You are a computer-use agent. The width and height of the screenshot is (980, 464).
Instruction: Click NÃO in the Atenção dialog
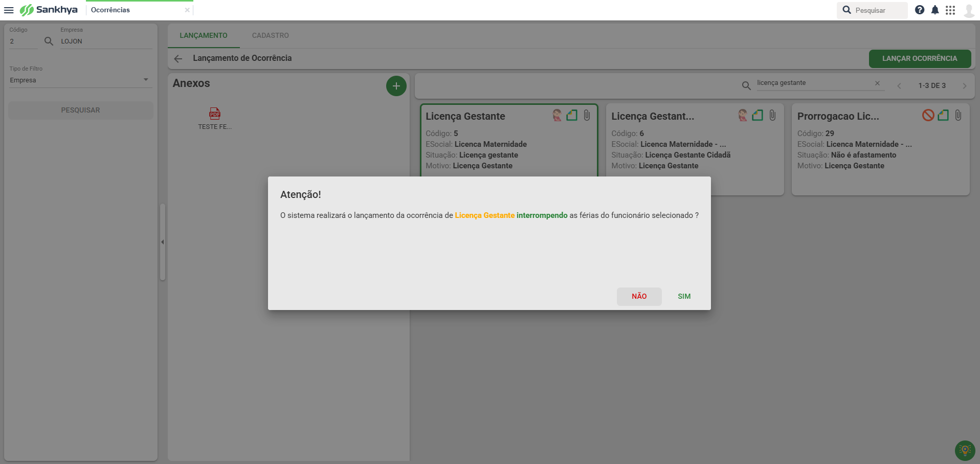tap(639, 296)
